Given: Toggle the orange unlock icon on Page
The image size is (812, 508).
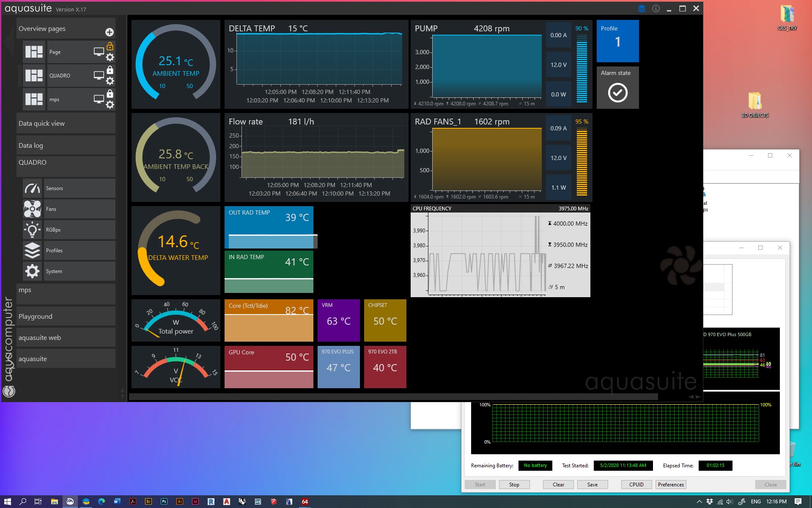Looking at the screenshot, I should pos(110,46).
